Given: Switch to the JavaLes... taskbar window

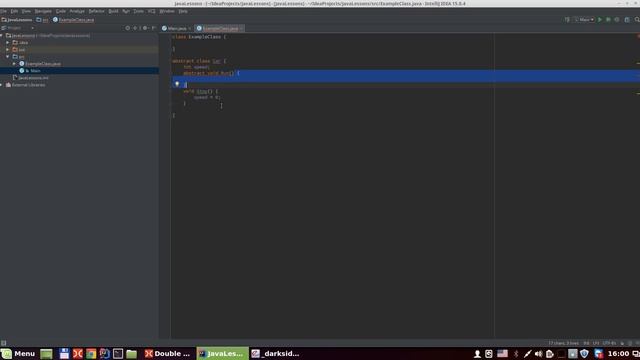Looking at the screenshot, I should pos(222,353).
